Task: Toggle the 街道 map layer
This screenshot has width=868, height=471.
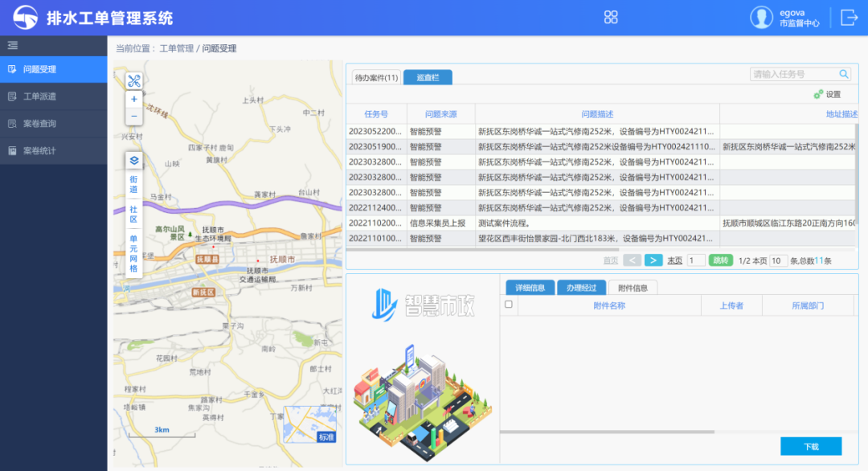Action: [x=133, y=185]
